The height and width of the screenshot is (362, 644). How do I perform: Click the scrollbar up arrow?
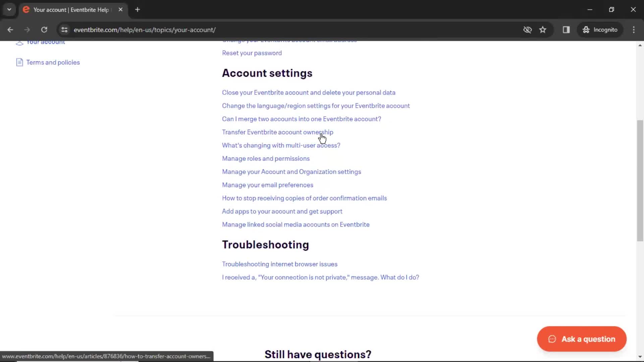tap(640, 45)
